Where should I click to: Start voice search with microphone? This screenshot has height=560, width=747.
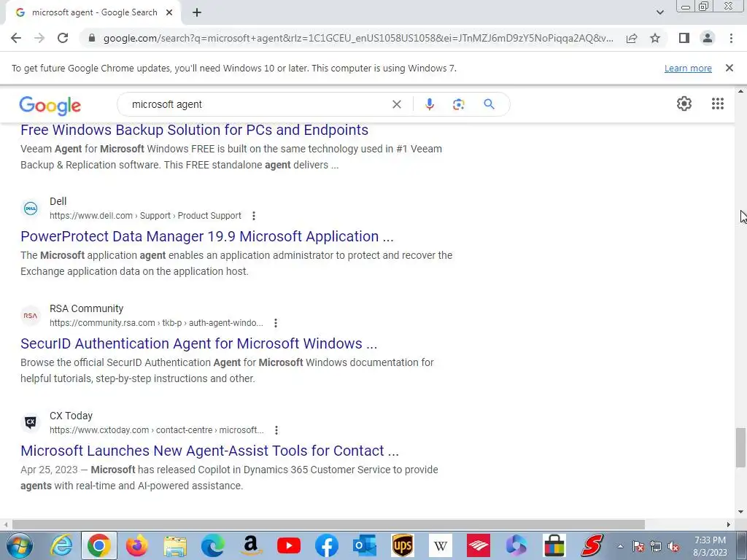(429, 104)
